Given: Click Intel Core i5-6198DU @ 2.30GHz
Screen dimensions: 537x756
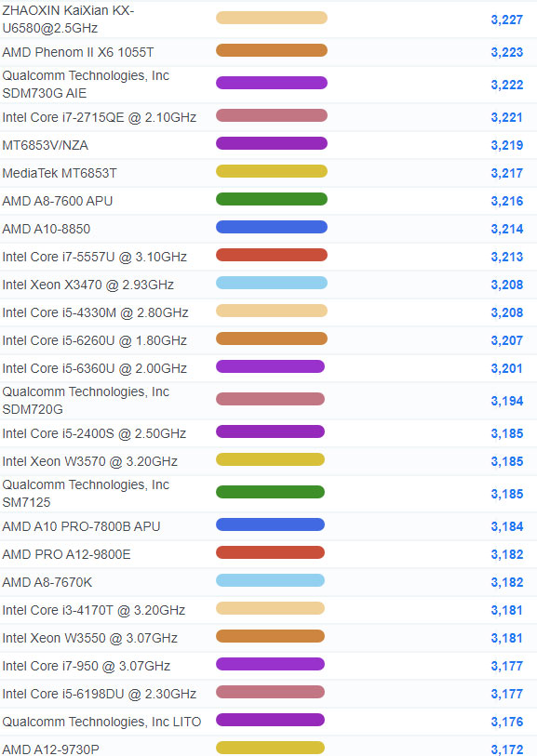Looking at the screenshot, I should pos(100,695).
